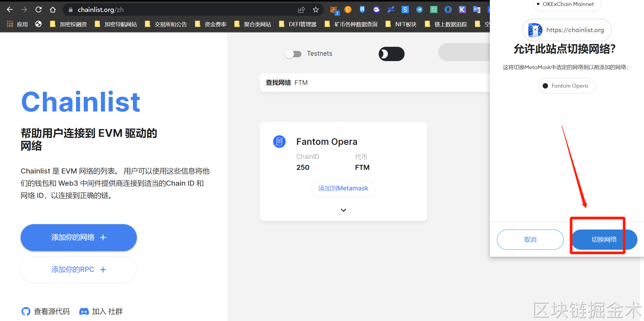Open the browser home page
This screenshot has height=321, width=644.
tap(53, 10)
